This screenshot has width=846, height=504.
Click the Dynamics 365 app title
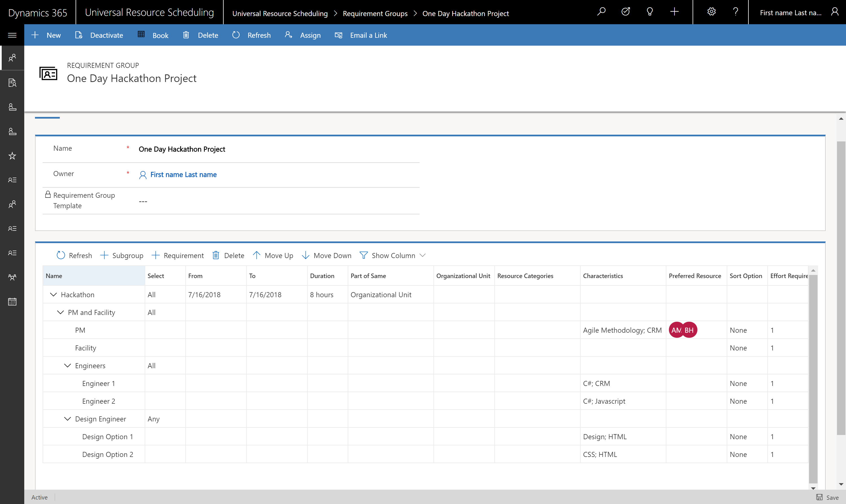[x=38, y=13]
